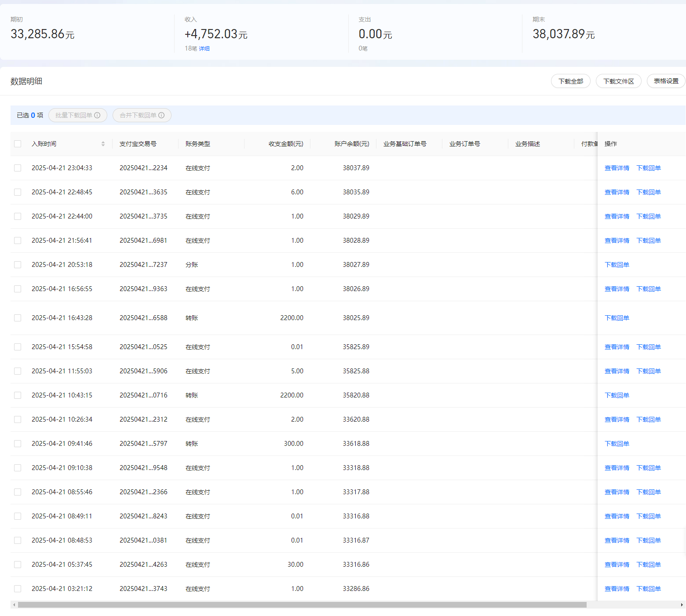Check the row dated 2025-04-21 22:44:00

click(x=18, y=216)
